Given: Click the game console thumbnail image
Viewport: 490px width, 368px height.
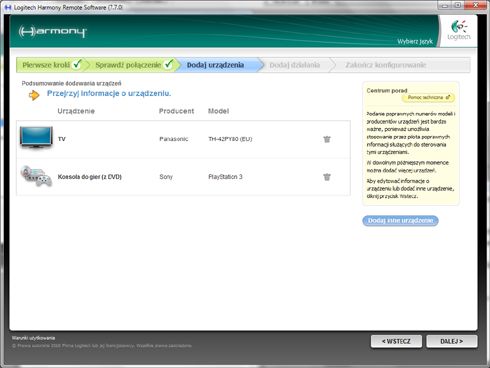Looking at the screenshot, I should click(x=36, y=176).
